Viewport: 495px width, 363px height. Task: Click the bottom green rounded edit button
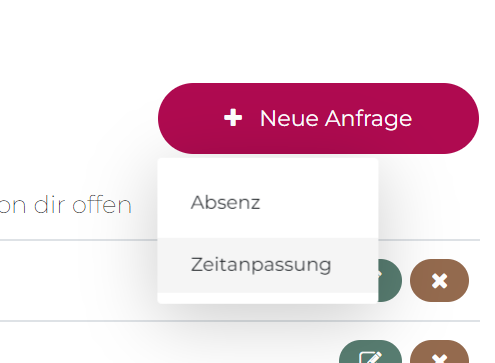point(370,352)
